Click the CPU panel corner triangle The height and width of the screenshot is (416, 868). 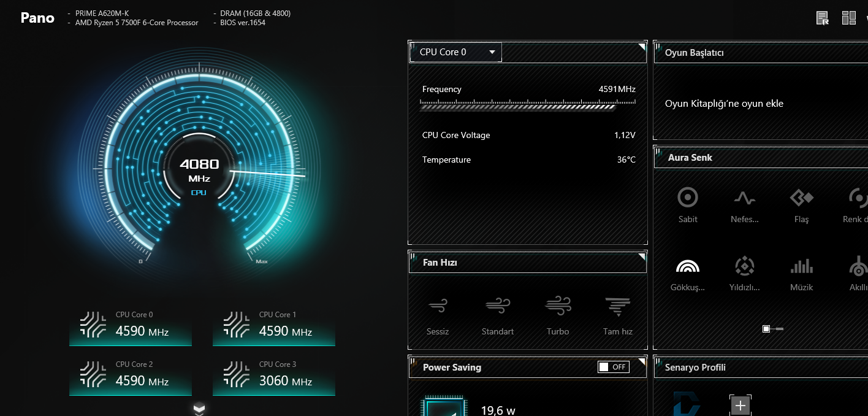[x=642, y=47]
